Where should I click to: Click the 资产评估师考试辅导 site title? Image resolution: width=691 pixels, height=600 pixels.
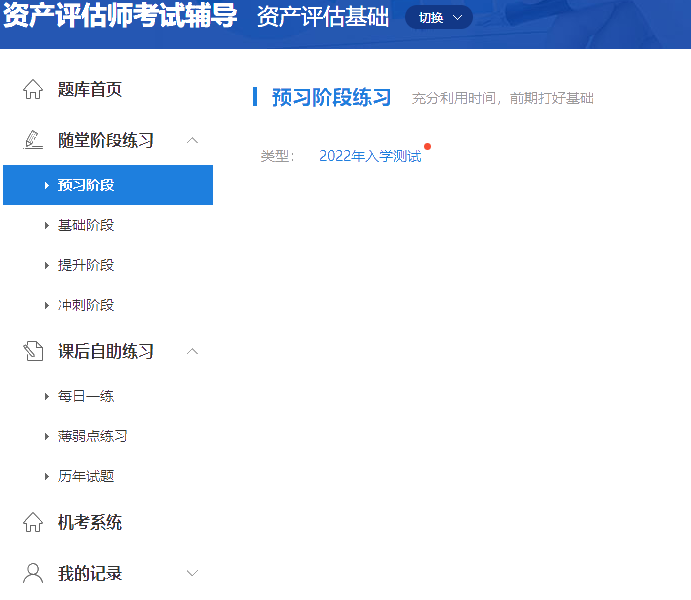coord(120,15)
